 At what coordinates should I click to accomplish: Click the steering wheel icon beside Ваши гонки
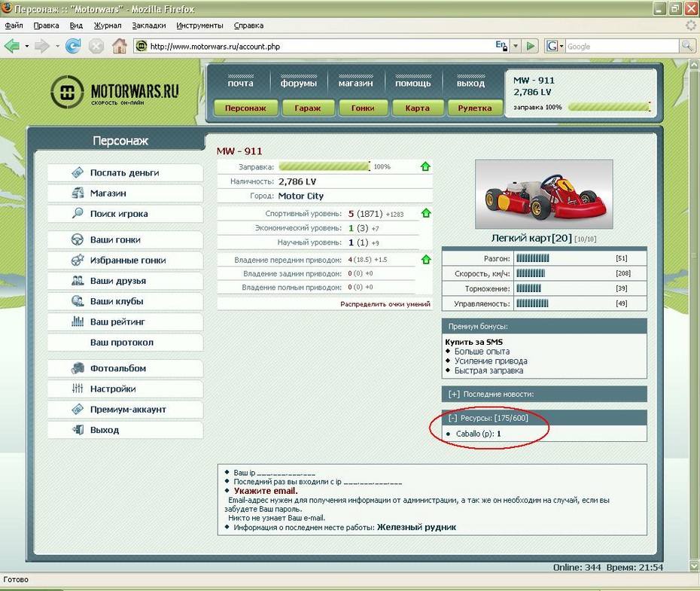point(78,239)
